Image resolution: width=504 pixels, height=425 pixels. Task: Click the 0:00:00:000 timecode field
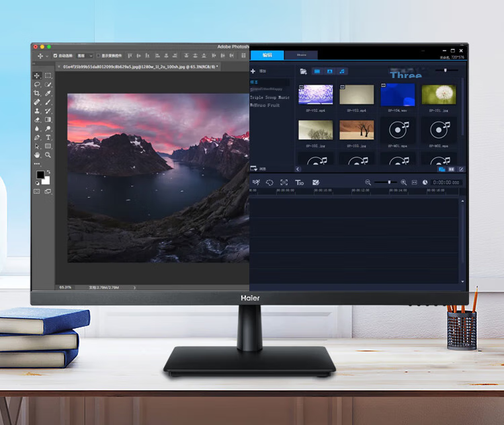click(446, 182)
